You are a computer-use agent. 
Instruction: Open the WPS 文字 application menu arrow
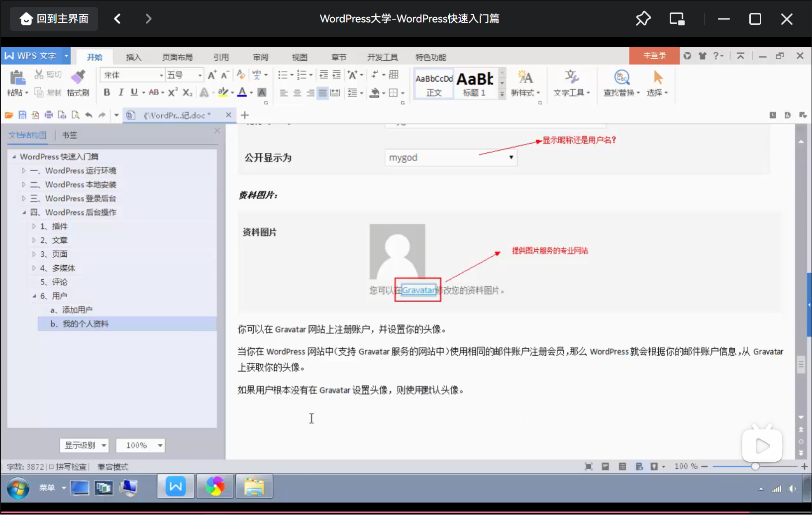pyautogui.click(x=66, y=56)
